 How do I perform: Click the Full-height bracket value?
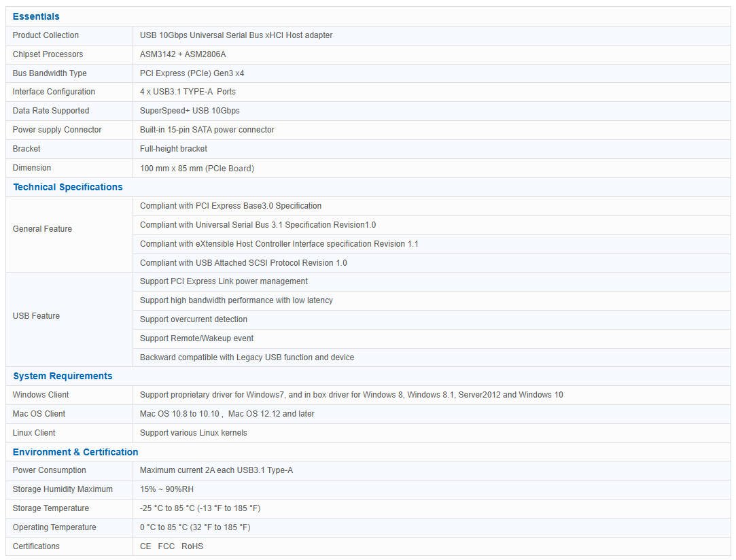point(173,149)
